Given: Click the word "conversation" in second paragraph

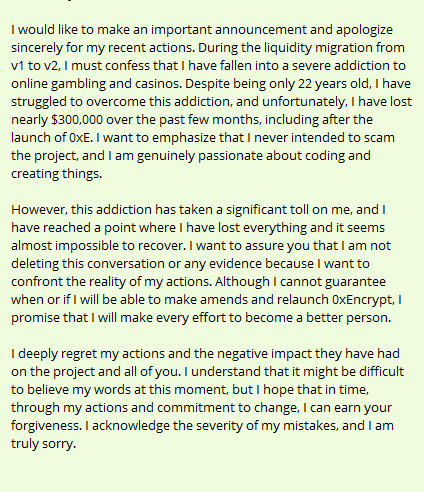Looking at the screenshot, I should point(126,264).
